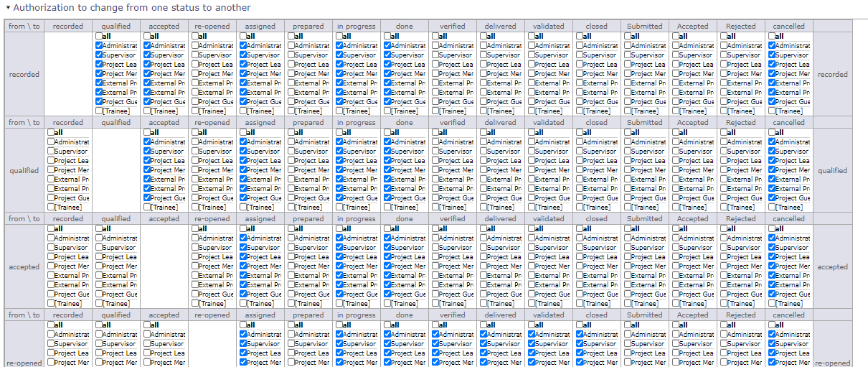Enable Supervisor for re-opened to Submitted transition
This screenshot has width=868, height=367.
[x=628, y=343]
